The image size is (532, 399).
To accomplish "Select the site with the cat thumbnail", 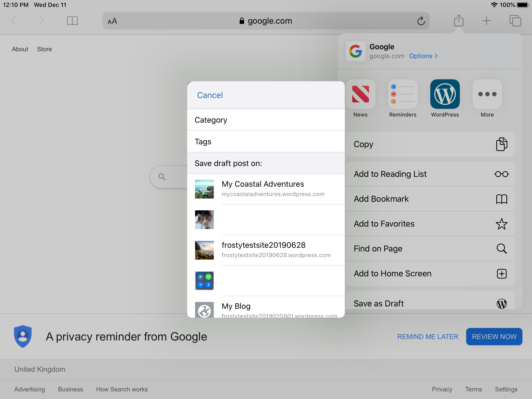I will (x=266, y=220).
